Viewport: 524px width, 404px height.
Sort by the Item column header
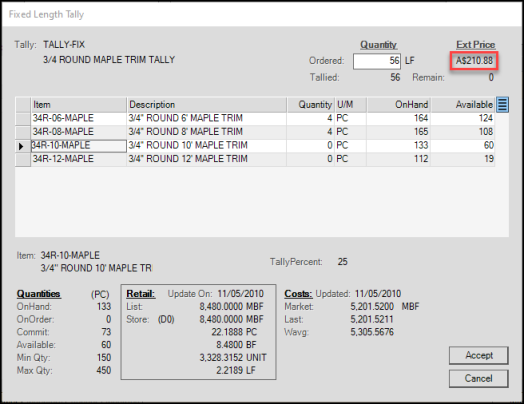click(x=79, y=105)
